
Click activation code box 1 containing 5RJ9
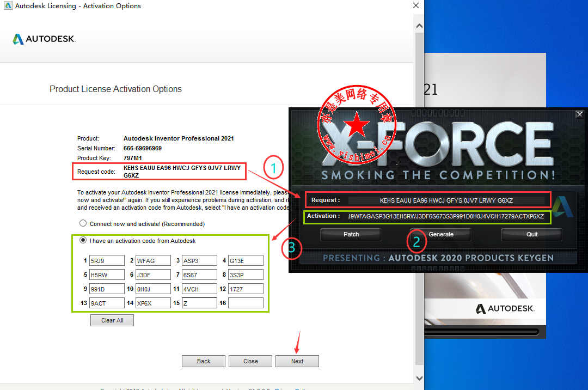[107, 260]
